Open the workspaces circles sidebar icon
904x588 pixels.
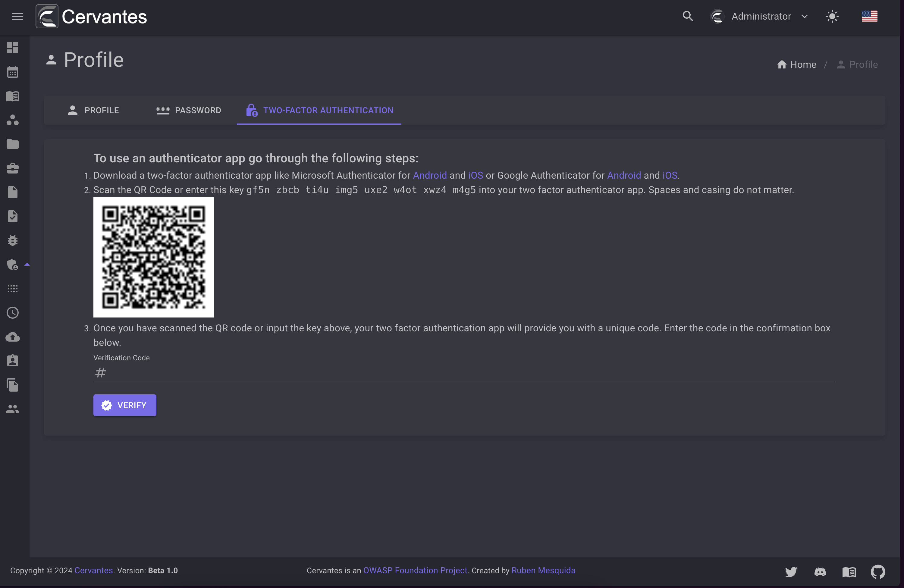(x=13, y=120)
